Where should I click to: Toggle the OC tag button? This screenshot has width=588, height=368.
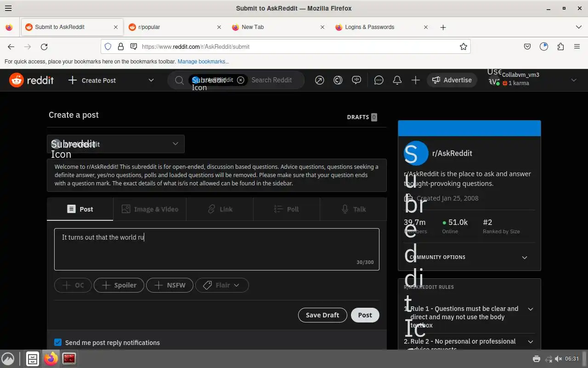click(73, 285)
